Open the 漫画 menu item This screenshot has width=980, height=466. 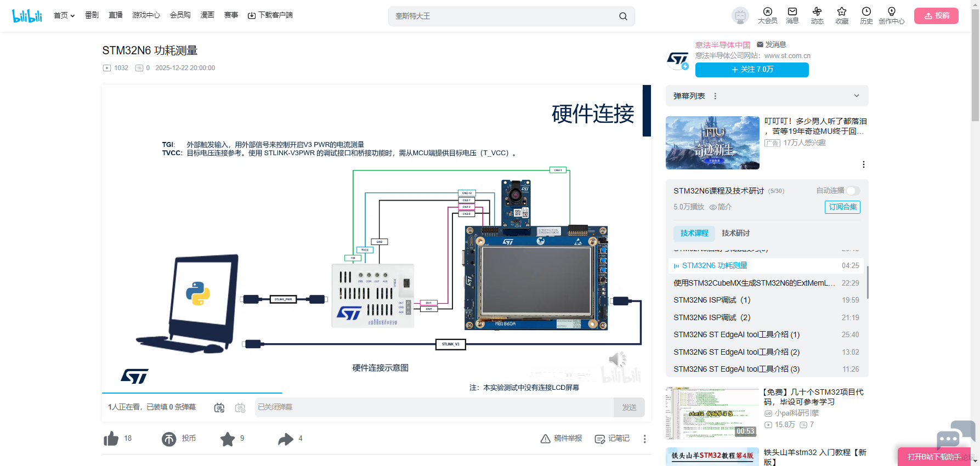tap(207, 15)
